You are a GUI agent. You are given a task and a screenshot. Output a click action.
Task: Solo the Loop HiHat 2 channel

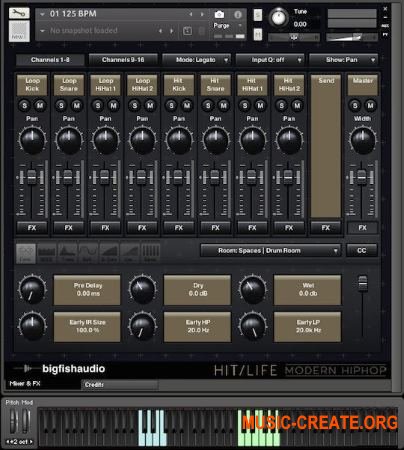click(x=135, y=106)
